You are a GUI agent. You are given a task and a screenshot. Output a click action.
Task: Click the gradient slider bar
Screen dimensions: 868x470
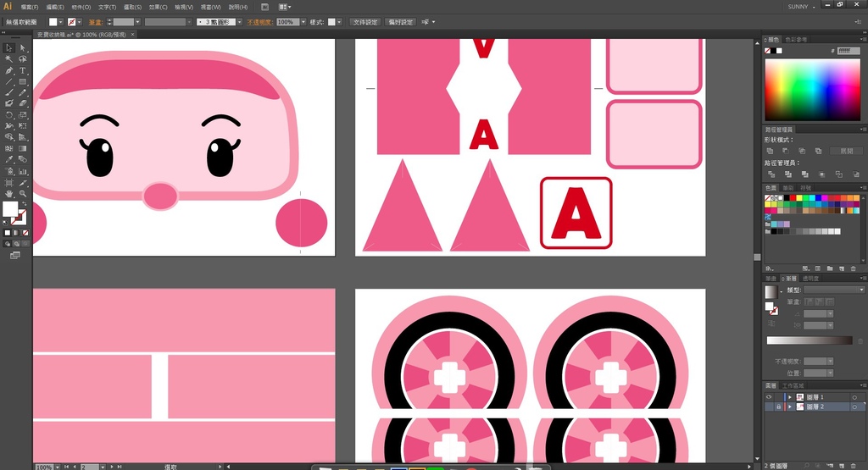[x=809, y=340]
